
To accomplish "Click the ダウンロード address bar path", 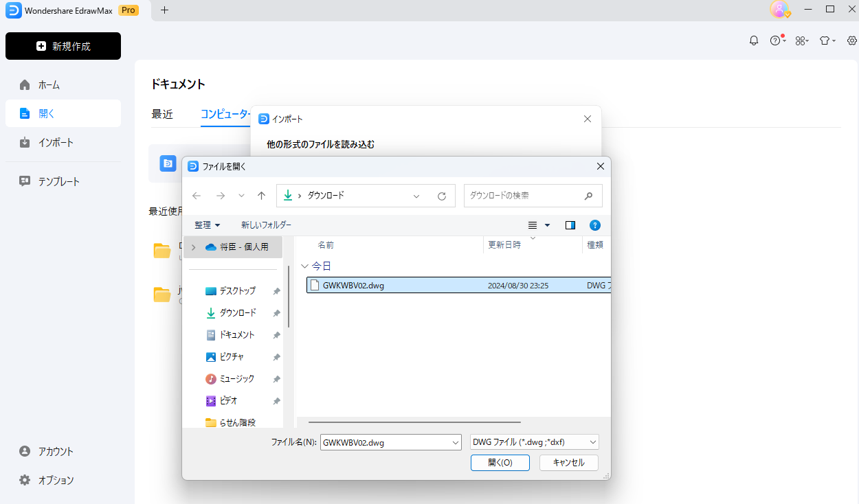I will tap(326, 196).
